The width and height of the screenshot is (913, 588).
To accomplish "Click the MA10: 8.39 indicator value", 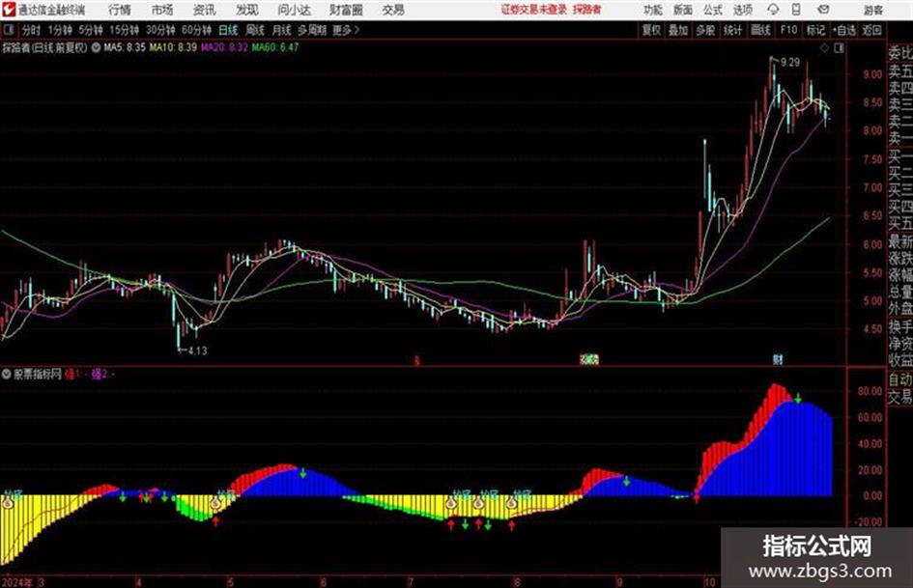I will 173,47.
